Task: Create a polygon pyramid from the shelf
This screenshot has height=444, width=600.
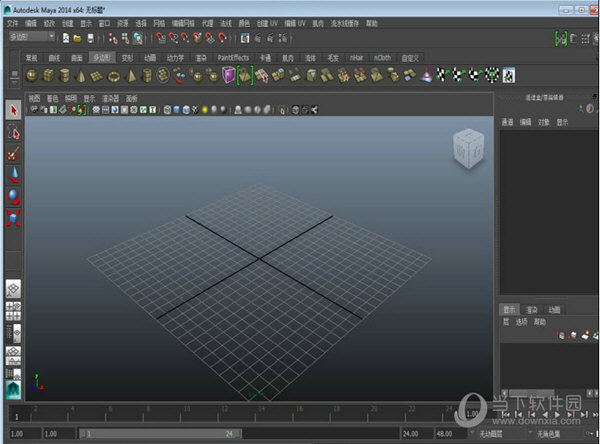Action: [130, 75]
